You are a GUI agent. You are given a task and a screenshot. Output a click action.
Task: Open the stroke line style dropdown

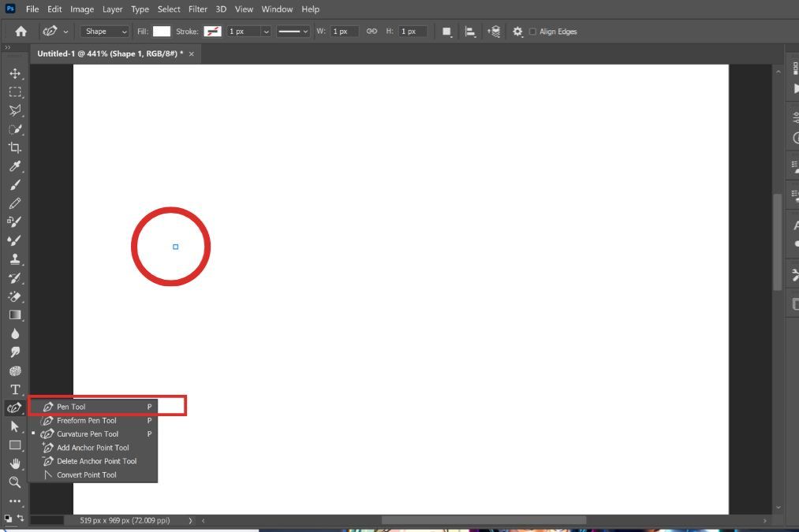(x=293, y=32)
